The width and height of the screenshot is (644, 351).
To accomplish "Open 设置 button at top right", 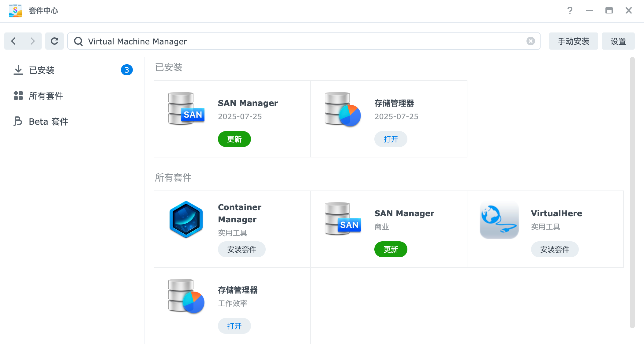I will pyautogui.click(x=618, y=41).
